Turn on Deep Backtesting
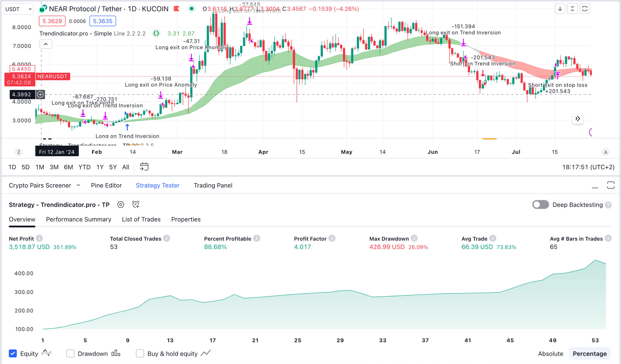Image resolution: width=621 pixels, height=364 pixels. pyautogui.click(x=541, y=205)
